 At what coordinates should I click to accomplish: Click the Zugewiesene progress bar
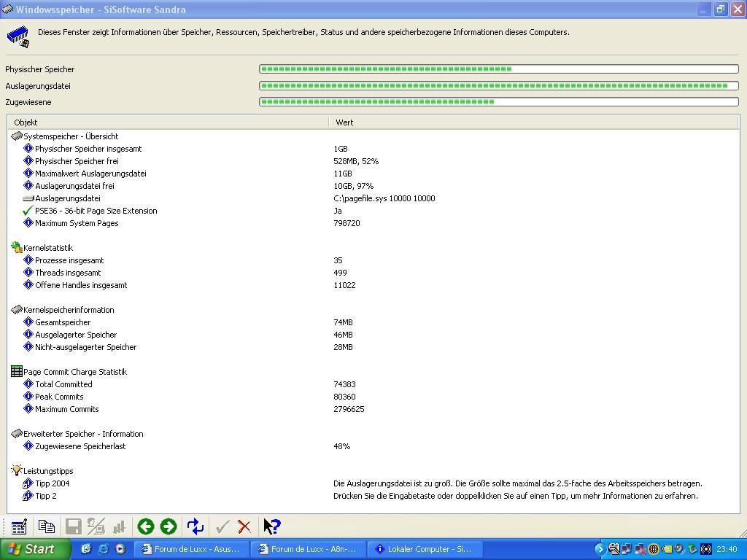pos(499,102)
